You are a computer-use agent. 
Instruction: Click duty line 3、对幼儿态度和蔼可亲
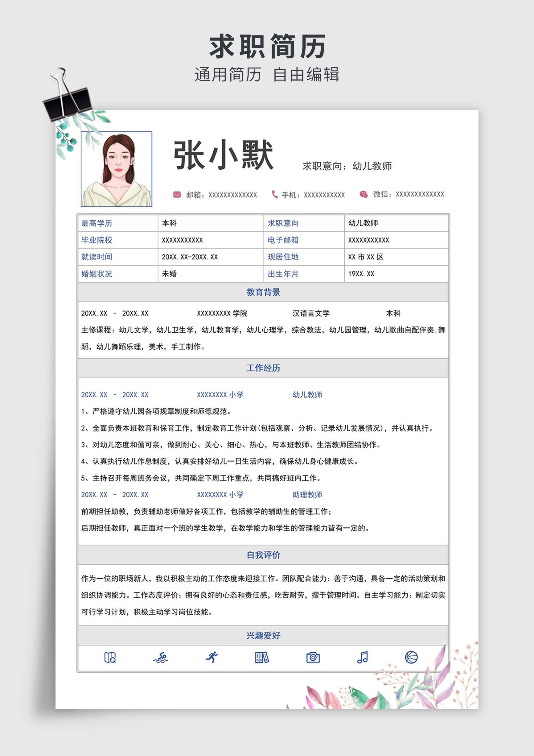pos(231,445)
